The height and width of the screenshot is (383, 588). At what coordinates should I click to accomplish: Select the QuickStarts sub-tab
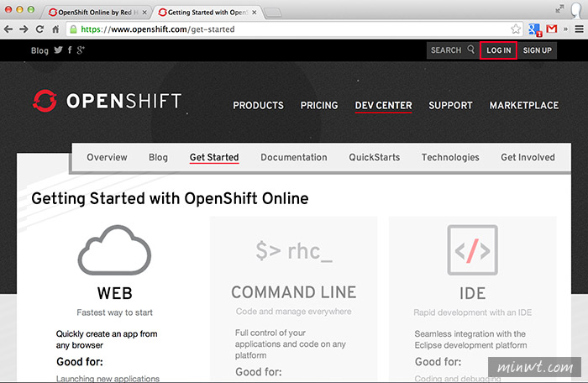(x=375, y=157)
